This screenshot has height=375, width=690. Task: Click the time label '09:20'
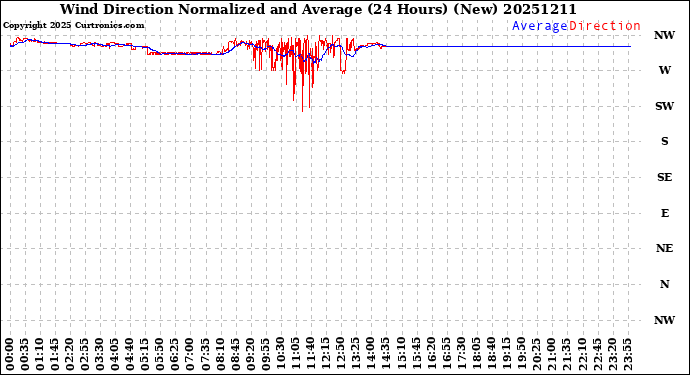point(250,355)
